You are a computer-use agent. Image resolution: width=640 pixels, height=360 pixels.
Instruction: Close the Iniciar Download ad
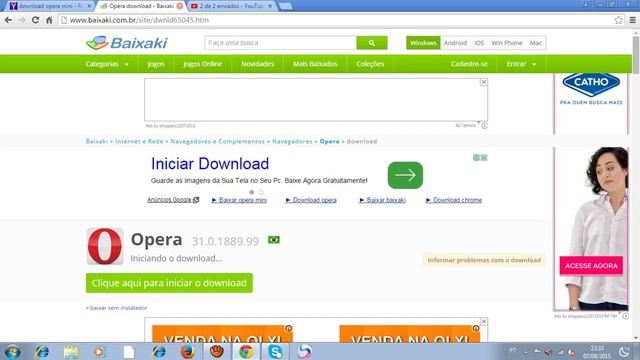coord(484,158)
